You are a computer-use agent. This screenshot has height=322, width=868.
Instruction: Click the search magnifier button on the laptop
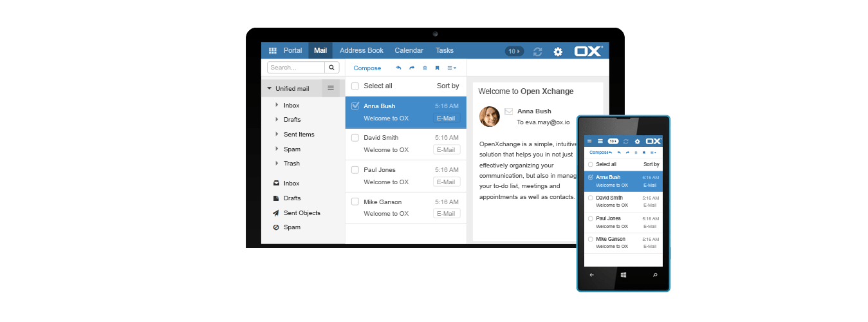coord(331,67)
